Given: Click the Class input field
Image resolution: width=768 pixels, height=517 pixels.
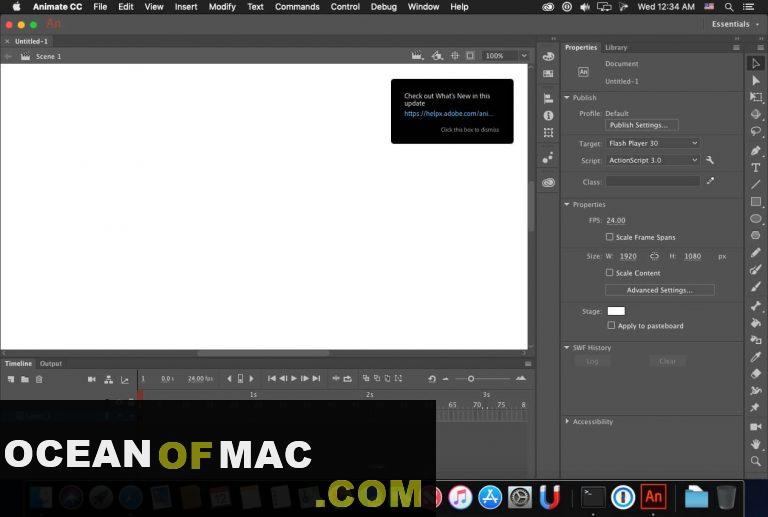Looking at the screenshot, I should coord(653,182).
